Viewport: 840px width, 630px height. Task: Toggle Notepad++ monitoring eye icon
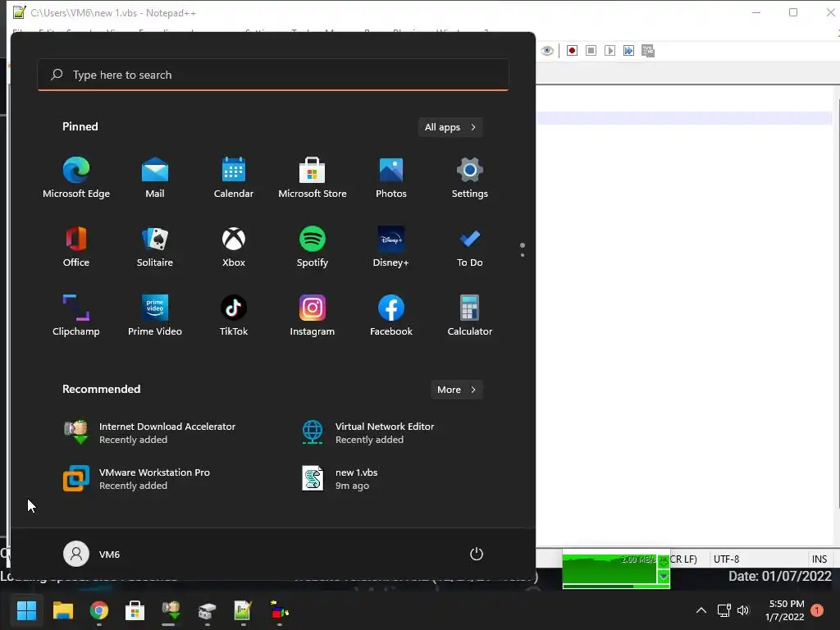tap(547, 50)
